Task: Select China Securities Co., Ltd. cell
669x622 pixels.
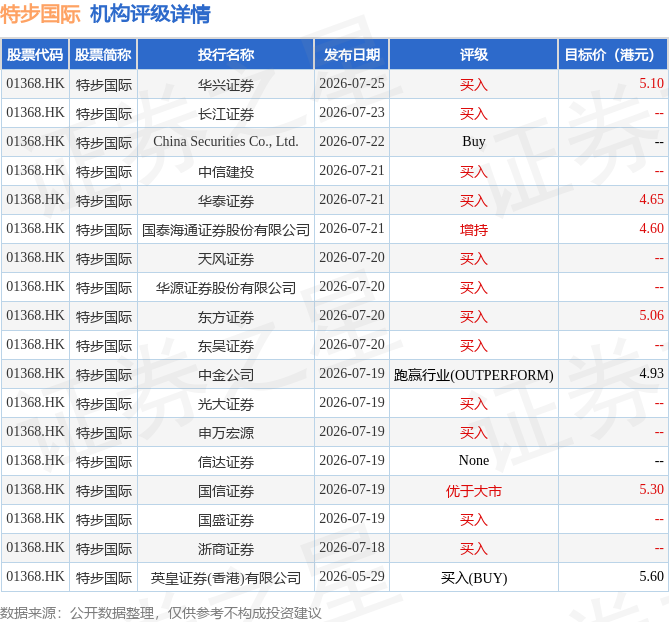Action: tap(226, 142)
